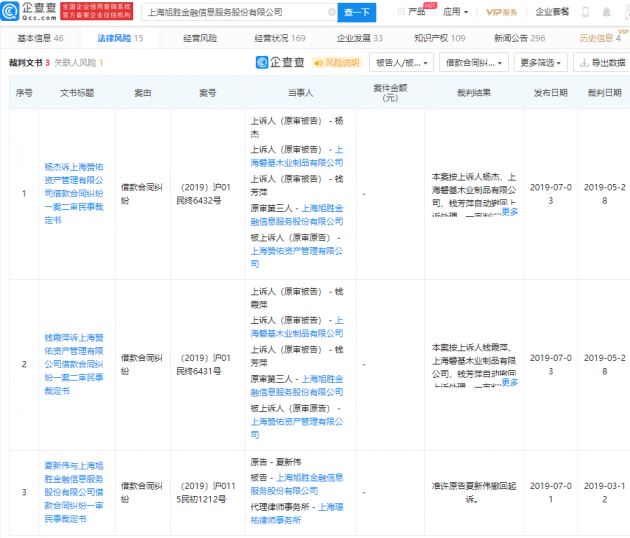The image size is (630, 538).
Task: Select 裁判文书 sub-tab
Action: [29, 63]
